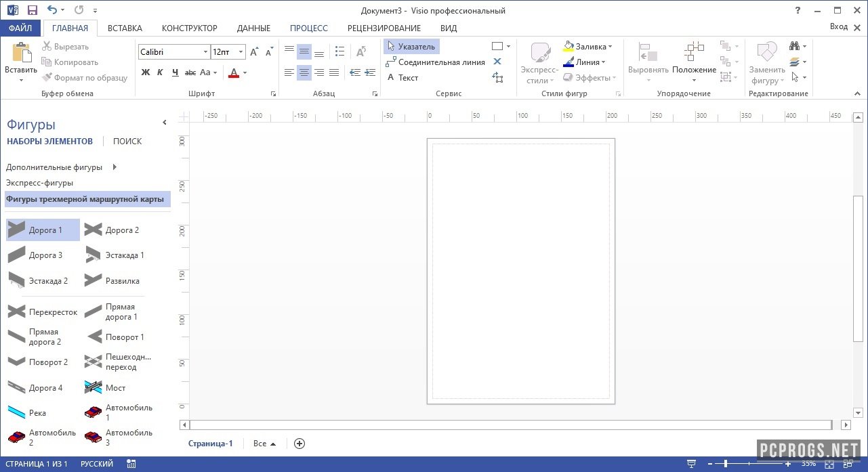
Task: Click the Increase font size icon
Action: 254,52
